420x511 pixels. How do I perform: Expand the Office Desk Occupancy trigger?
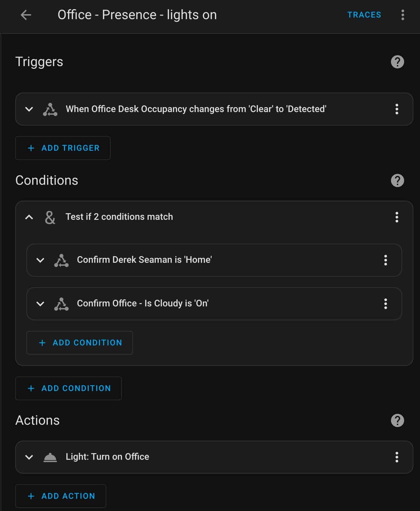tap(29, 109)
